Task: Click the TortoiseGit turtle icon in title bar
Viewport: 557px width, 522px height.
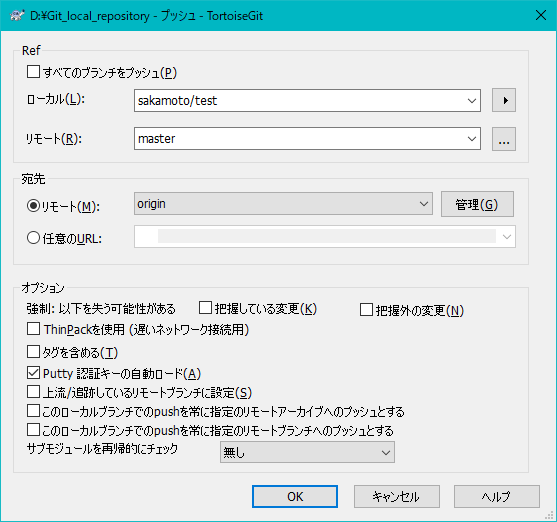Action: point(17,16)
